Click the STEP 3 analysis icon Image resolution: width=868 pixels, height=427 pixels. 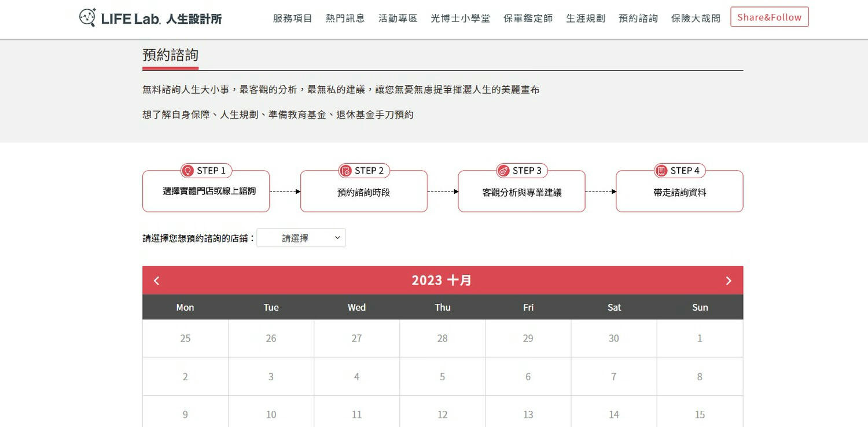click(503, 171)
